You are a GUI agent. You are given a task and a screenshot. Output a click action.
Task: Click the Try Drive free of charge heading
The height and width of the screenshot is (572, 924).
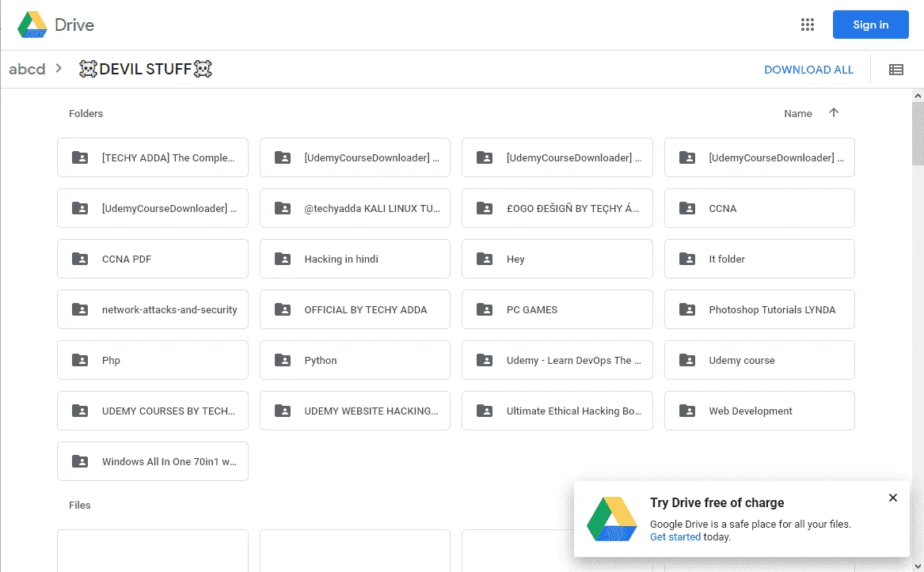[717, 502]
